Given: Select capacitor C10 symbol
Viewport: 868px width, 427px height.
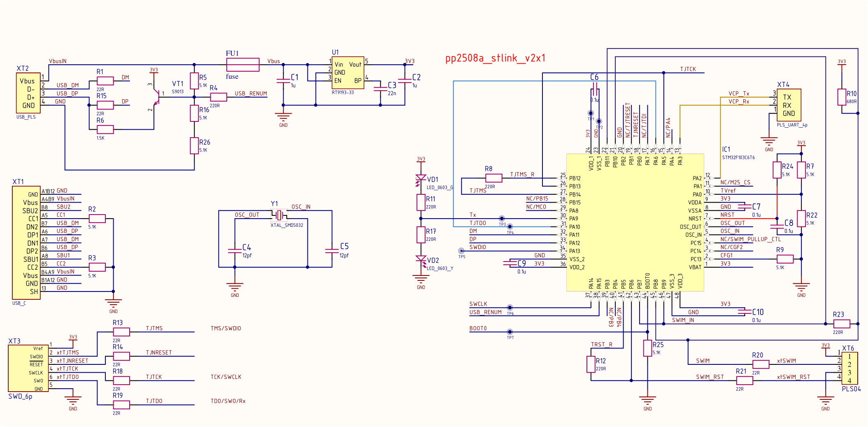Looking at the screenshot, I should [744, 312].
